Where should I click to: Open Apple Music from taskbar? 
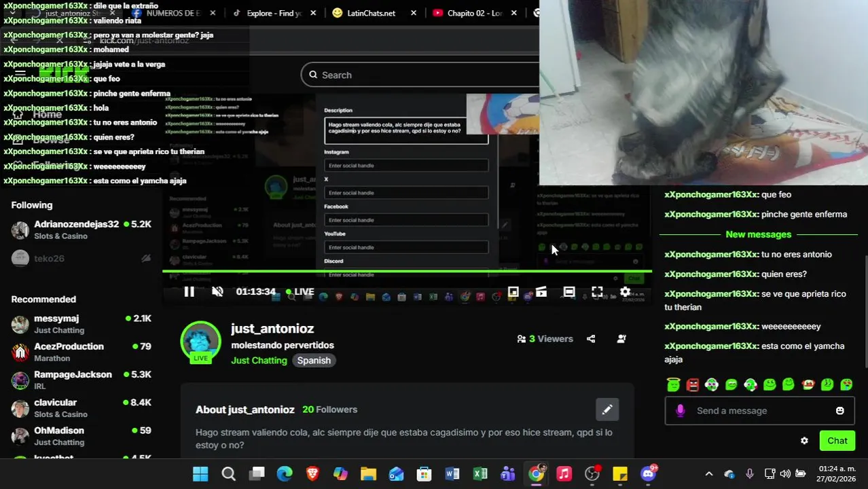pos(564,474)
